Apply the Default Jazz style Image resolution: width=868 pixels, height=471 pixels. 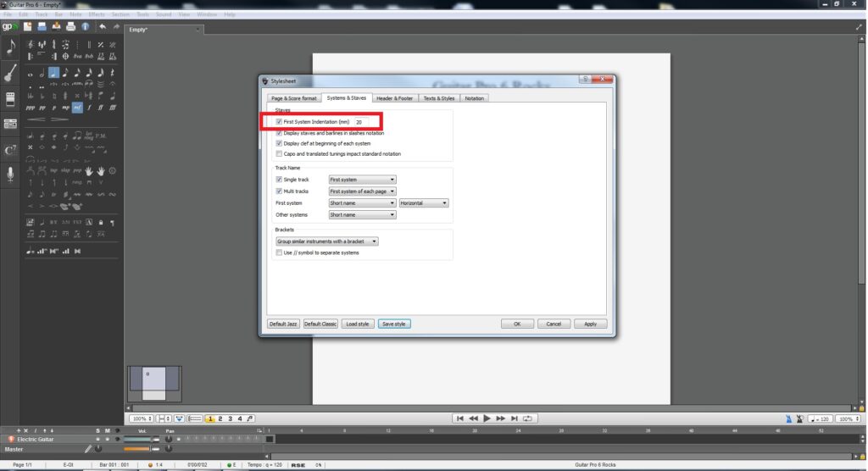tap(283, 324)
